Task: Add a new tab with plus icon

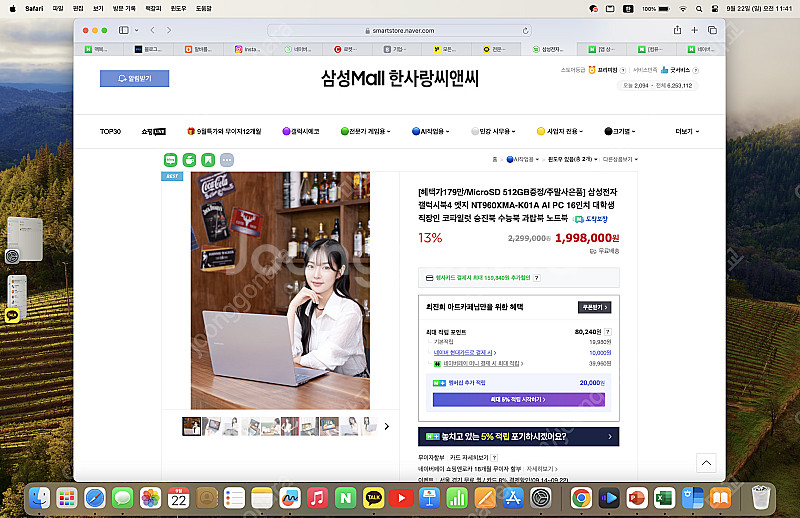Action: point(694,30)
